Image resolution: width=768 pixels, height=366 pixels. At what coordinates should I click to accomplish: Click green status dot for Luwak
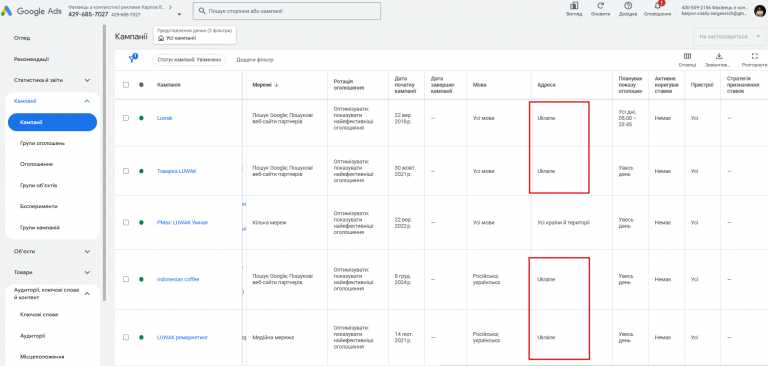click(x=141, y=118)
